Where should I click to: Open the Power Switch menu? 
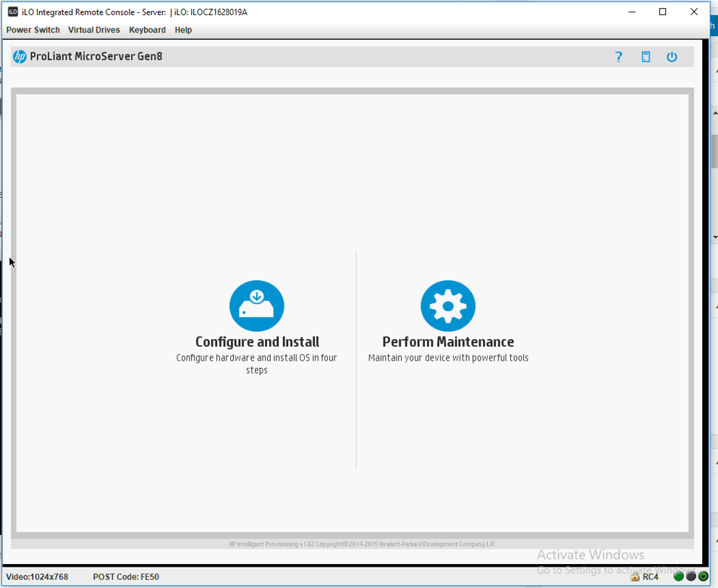click(x=33, y=30)
